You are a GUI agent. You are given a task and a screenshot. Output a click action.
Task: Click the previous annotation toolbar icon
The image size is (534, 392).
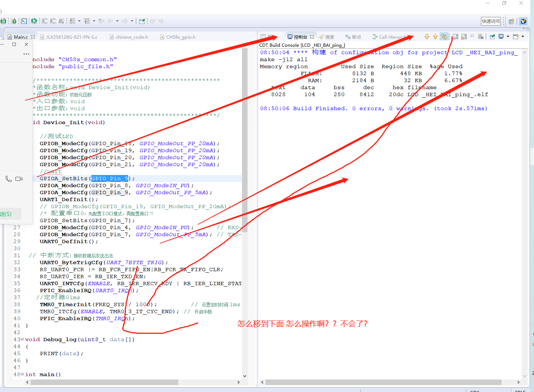(87, 21)
